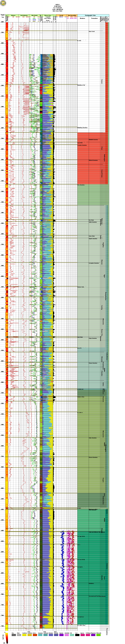The width and height of the screenshot is (125, 644).
Task: Click the 'Topeka Limestone' formation label
Action: (93, 239)
